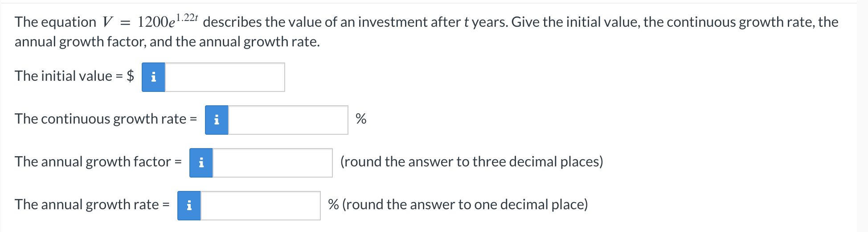Click the info icon beside initial value
Image resolution: width=868 pixels, height=232 pixels.
153,77
